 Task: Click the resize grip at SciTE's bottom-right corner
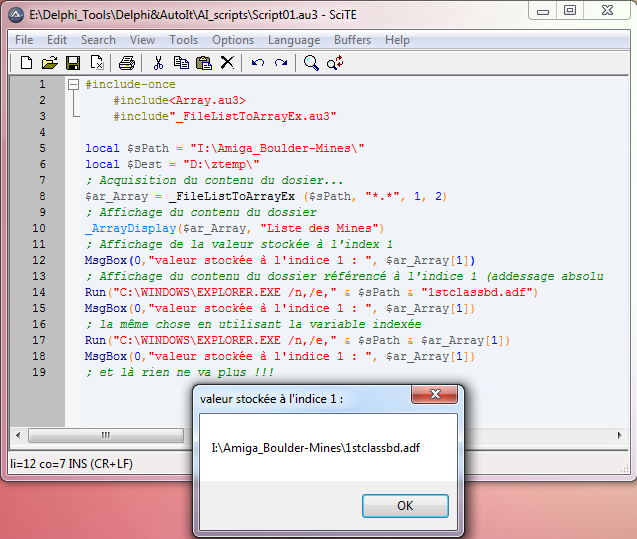click(624, 469)
